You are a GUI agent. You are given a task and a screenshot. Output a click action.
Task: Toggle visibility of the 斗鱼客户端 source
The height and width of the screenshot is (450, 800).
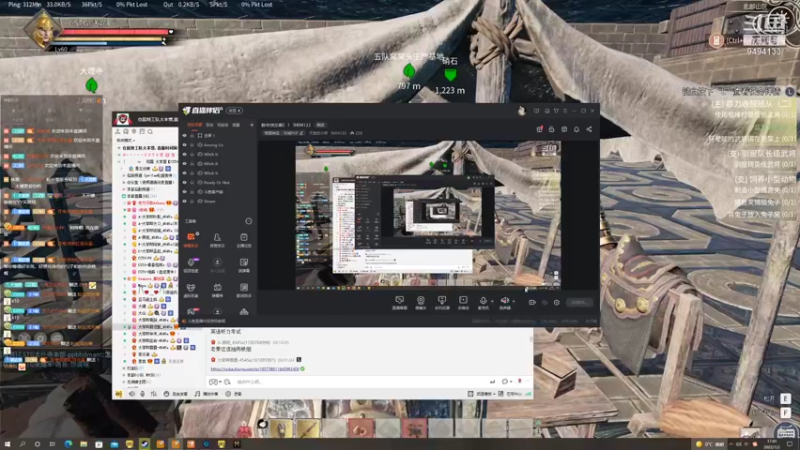185,192
